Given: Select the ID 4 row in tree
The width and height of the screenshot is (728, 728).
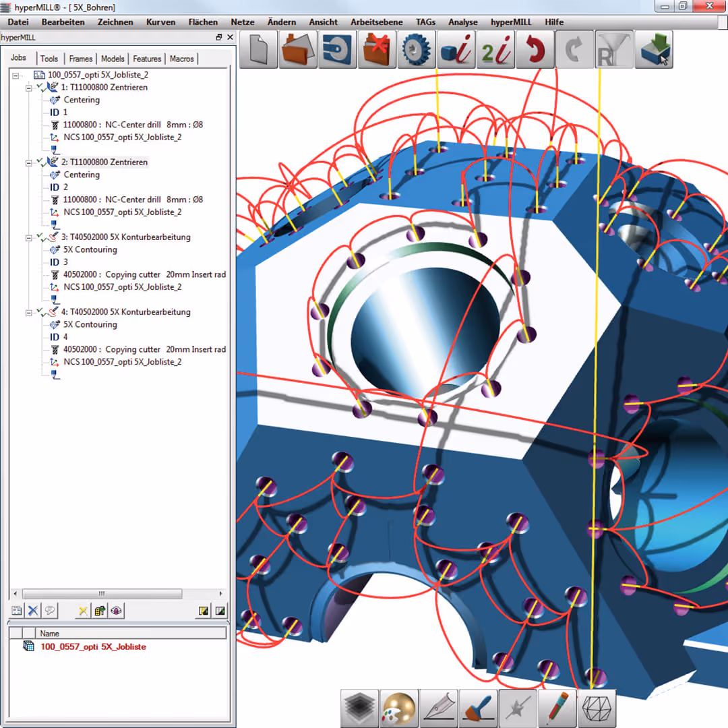Looking at the screenshot, I should [59, 337].
